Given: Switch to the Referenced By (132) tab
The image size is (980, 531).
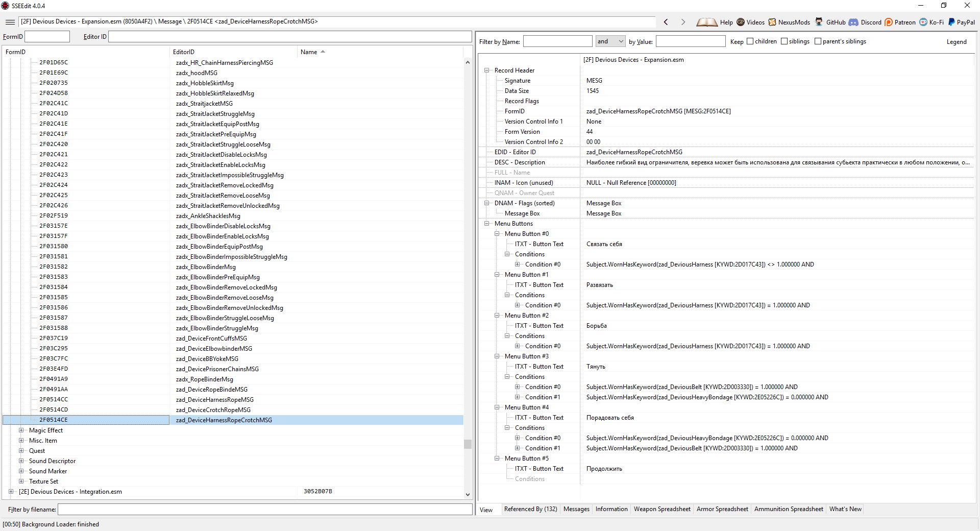Looking at the screenshot, I should pyautogui.click(x=530, y=509).
